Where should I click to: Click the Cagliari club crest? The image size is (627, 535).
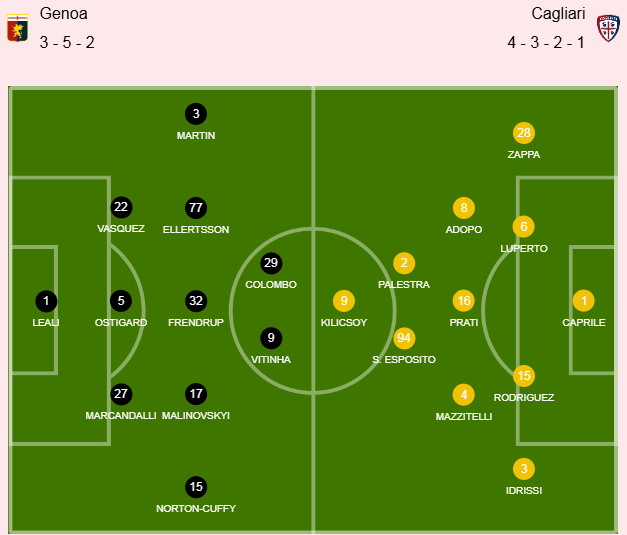(607, 28)
